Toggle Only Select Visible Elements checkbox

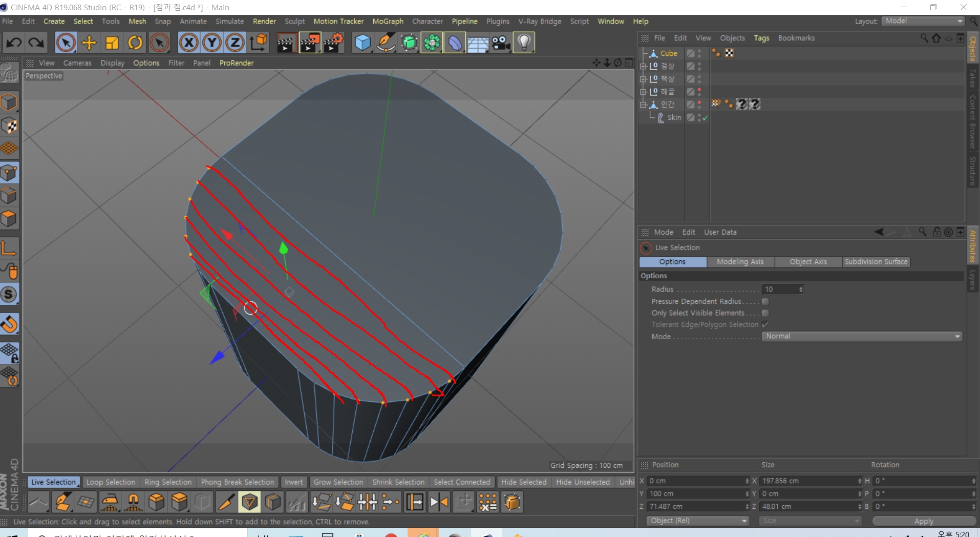pos(765,313)
